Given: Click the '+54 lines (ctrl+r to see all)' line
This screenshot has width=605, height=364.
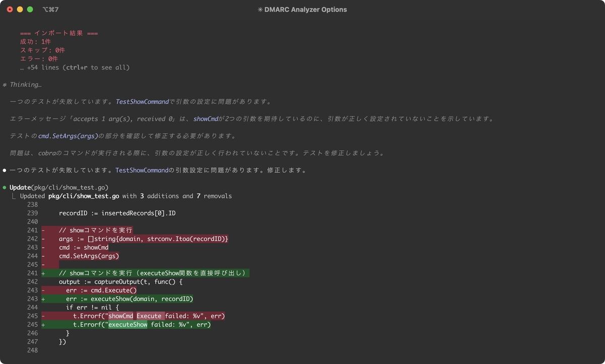Looking at the screenshot, I should [x=75, y=68].
